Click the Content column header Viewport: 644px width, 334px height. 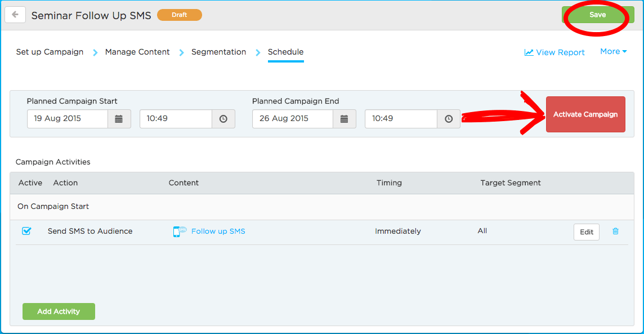(x=184, y=183)
